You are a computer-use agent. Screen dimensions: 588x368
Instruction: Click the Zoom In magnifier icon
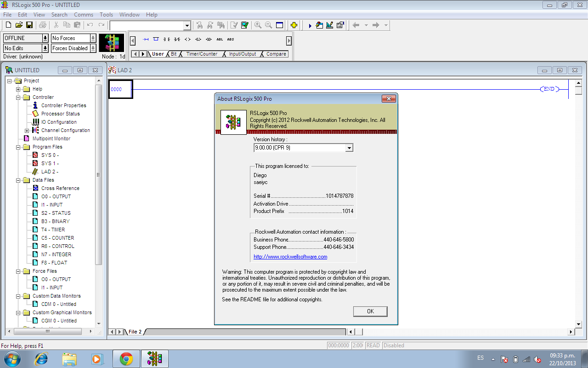pos(258,25)
